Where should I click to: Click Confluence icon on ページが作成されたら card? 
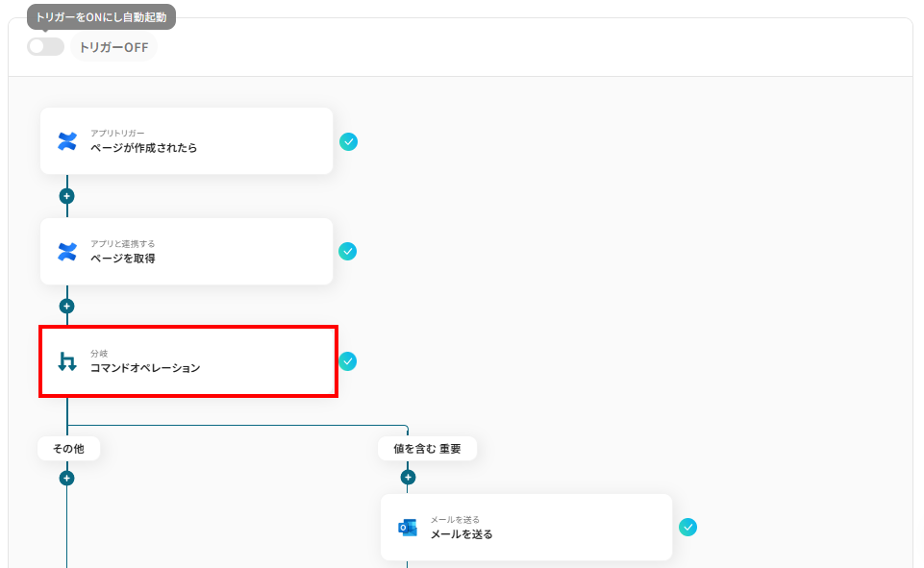(x=67, y=141)
